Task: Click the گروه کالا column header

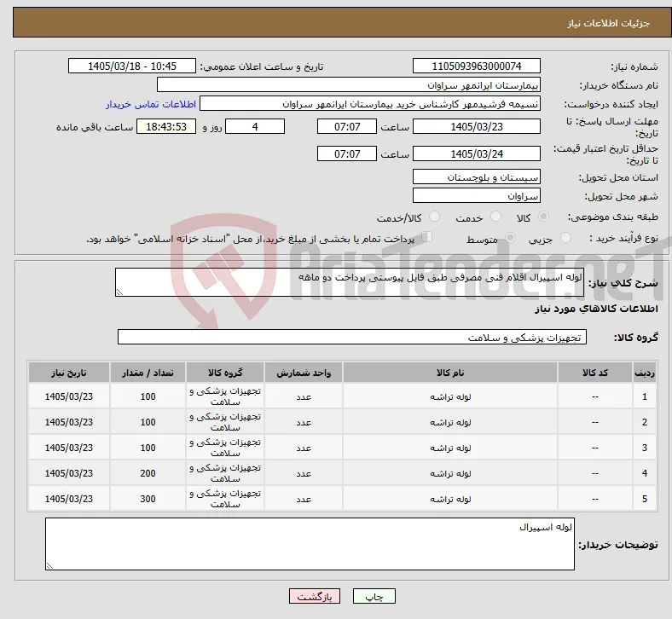Action: click(225, 373)
